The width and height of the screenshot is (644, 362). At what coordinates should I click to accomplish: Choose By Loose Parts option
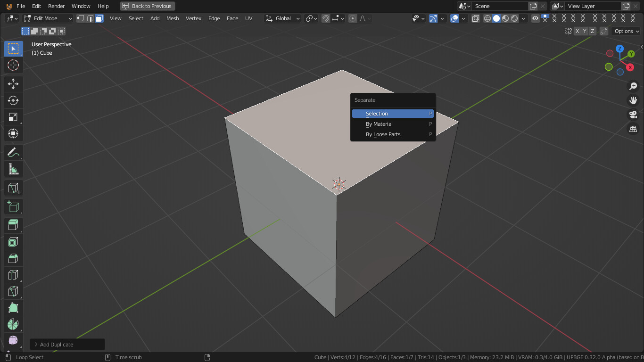393,134
